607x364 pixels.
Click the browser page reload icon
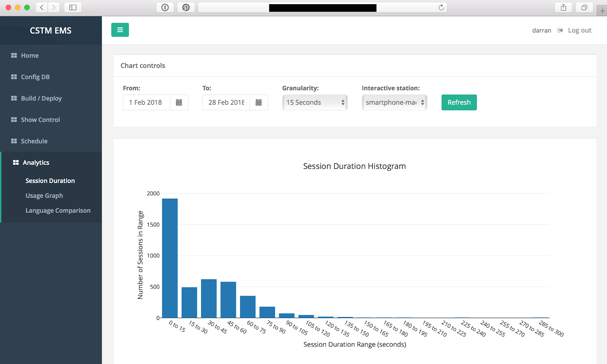click(441, 8)
